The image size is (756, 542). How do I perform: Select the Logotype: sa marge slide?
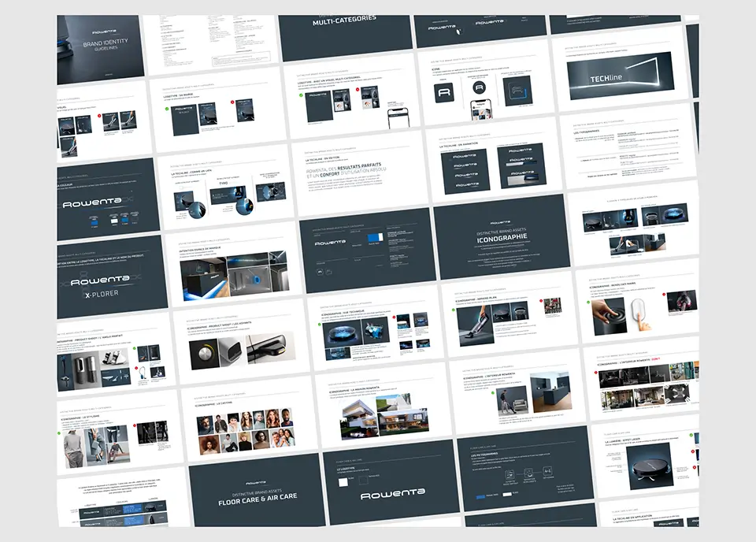point(218,110)
